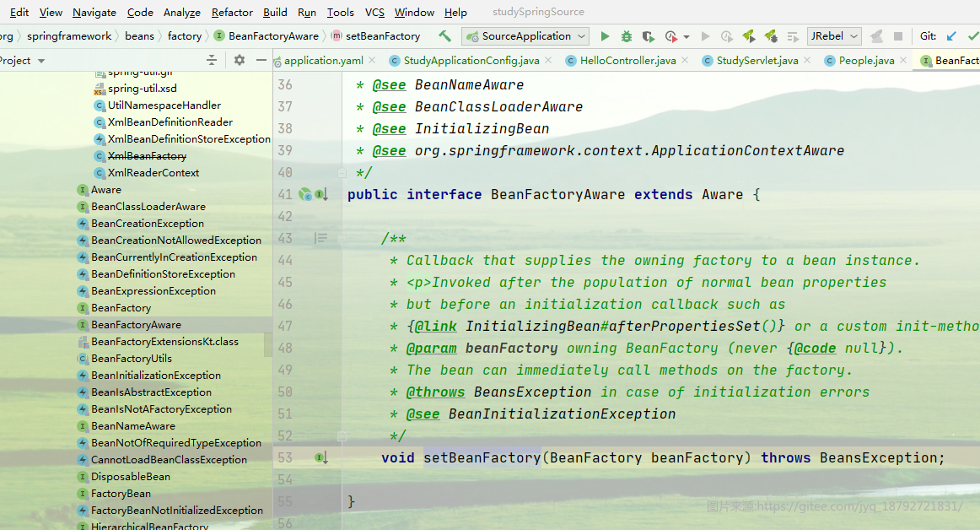Screen dimensions: 980x530
Task: Open Project panel settings gear
Action: (x=240, y=60)
